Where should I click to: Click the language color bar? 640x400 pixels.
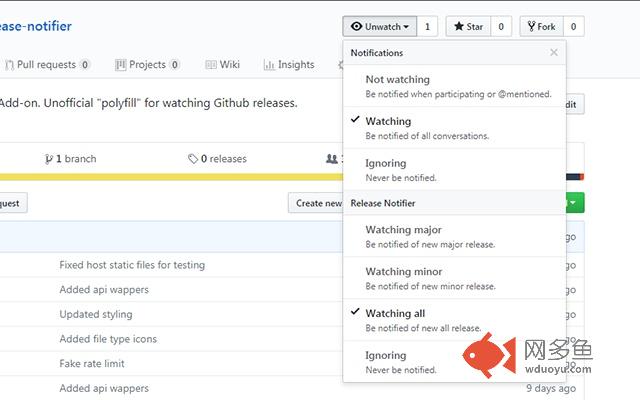pyautogui.click(x=171, y=177)
